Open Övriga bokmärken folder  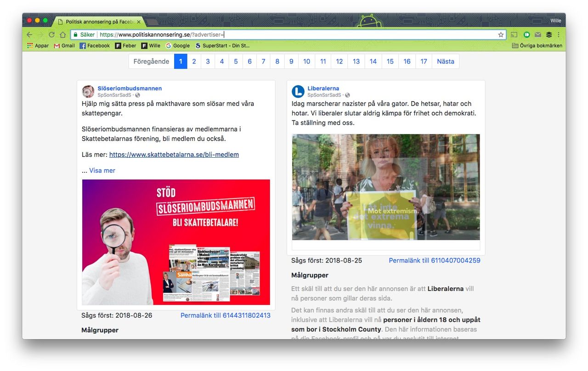pyautogui.click(x=537, y=46)
